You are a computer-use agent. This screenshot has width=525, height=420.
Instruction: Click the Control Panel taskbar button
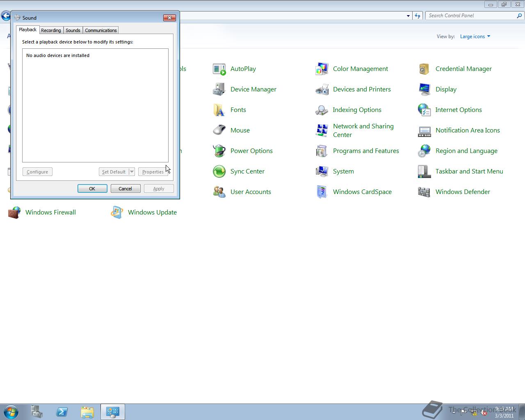[113, 412]
